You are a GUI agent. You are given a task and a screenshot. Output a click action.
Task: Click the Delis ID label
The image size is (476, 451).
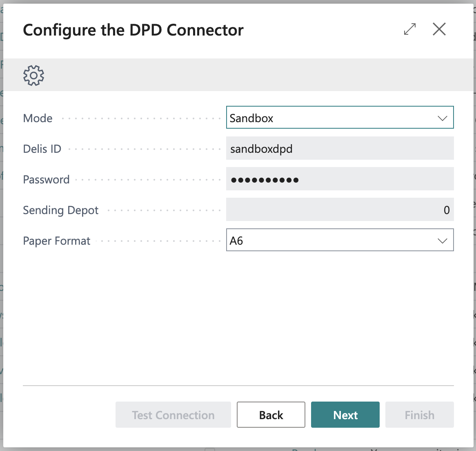[42, 149]
